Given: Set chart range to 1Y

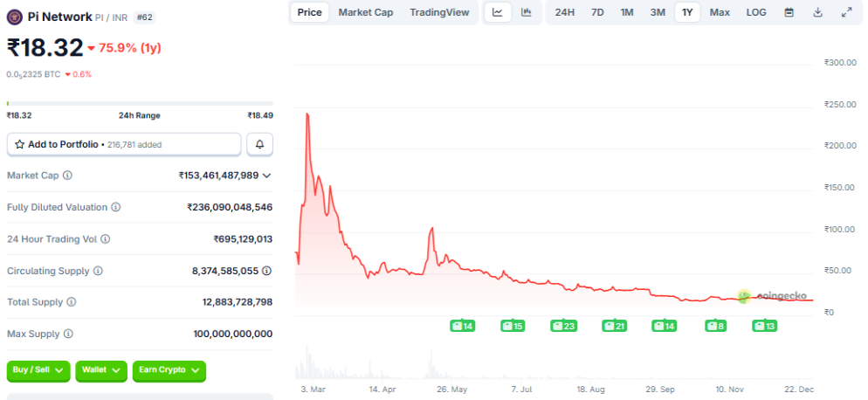Looking at the screenshot, I should [x=687, y=12].
